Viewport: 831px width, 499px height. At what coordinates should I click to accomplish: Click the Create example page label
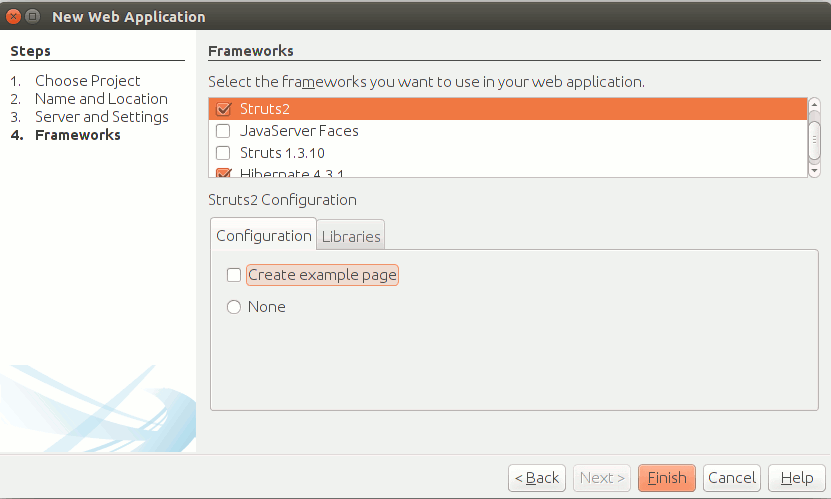tap(322, 275)
